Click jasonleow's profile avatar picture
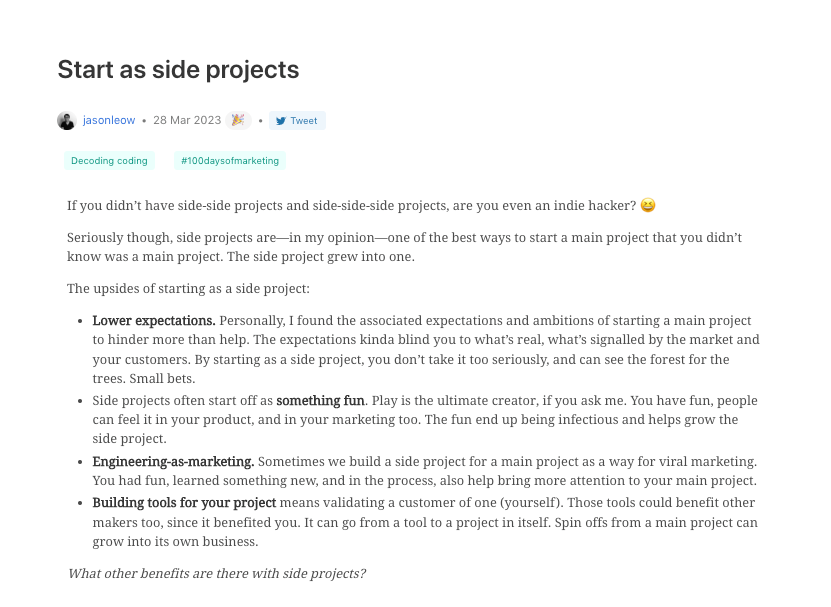 tap(66, 121)
